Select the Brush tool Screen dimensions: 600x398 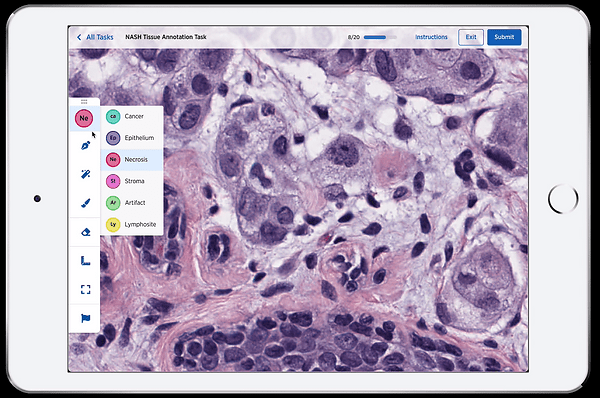(x=85, y=203)
